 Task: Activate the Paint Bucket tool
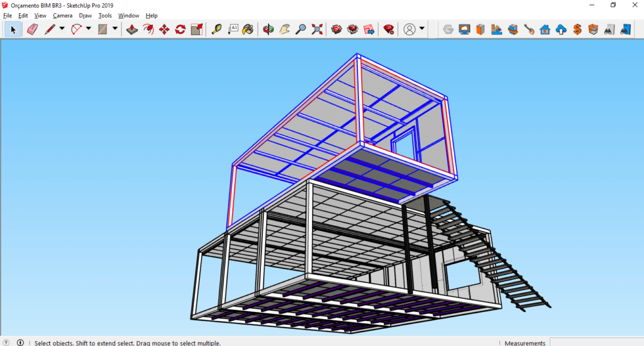(248, 29)
